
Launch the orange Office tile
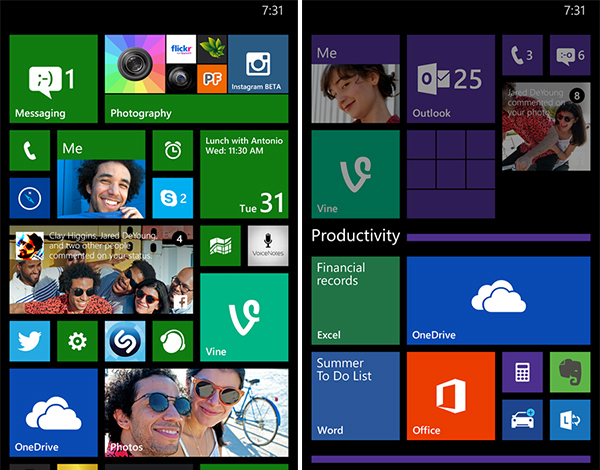(451, 396)
